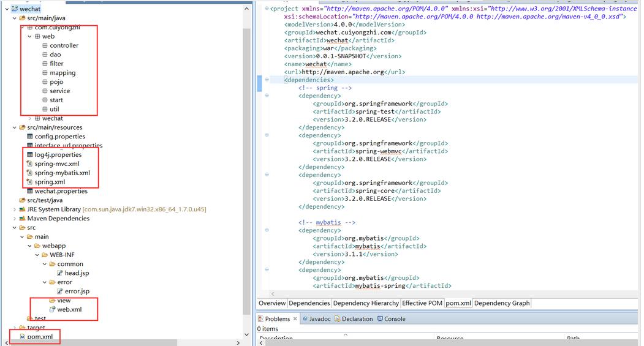This screenshot has width=644, height=346.
Task: Expand the JRE System Library node
Action: click(14, 209)
